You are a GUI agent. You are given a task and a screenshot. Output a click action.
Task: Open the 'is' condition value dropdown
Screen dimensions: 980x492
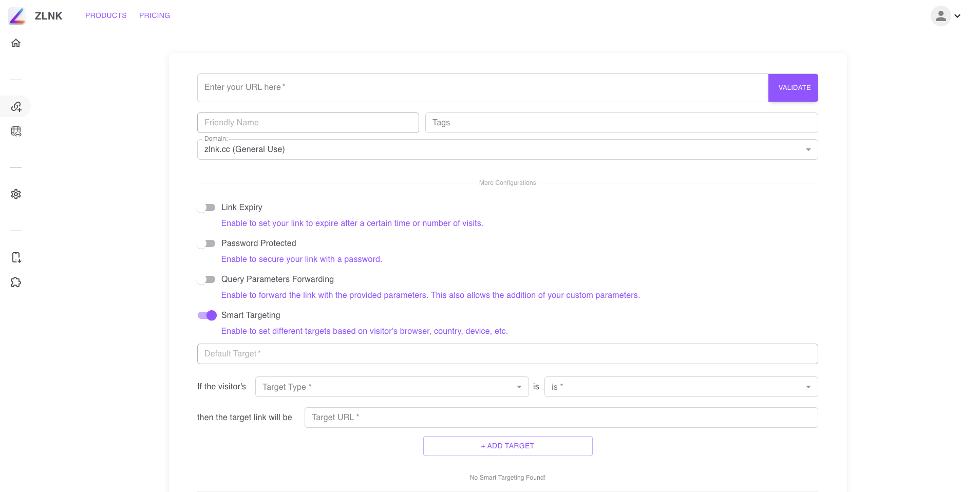coord(681,387)
